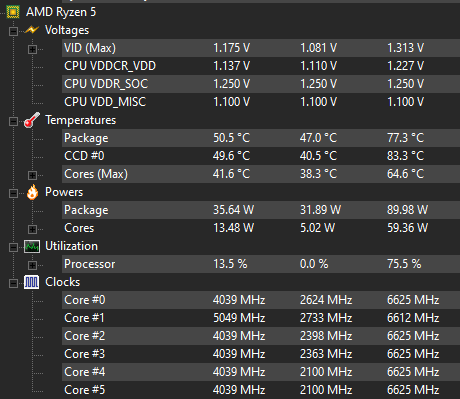Click the 75.5 % Processor max value
The width and height of the screenshot is (460, 399).
point(404,264)
